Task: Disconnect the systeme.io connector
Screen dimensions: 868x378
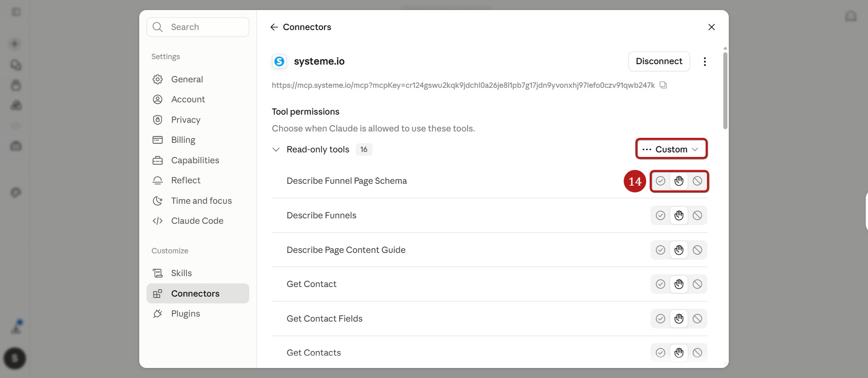Action: click(659, 61)
